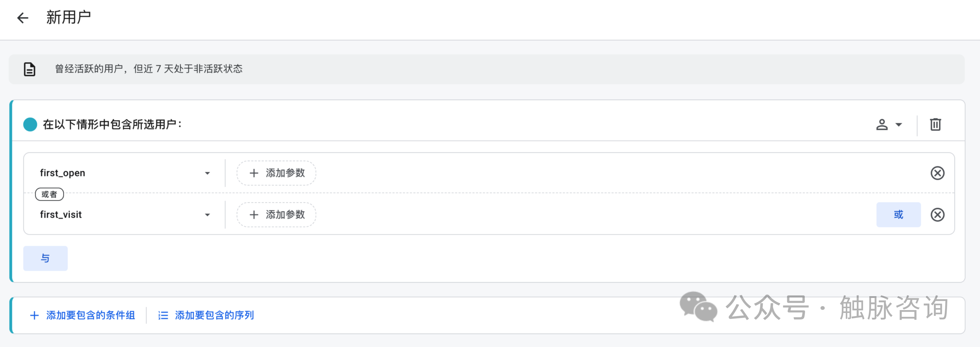Click 添加要包含的序列 link
The width and height of the screenshot is (980, 347).
point(214,315)
